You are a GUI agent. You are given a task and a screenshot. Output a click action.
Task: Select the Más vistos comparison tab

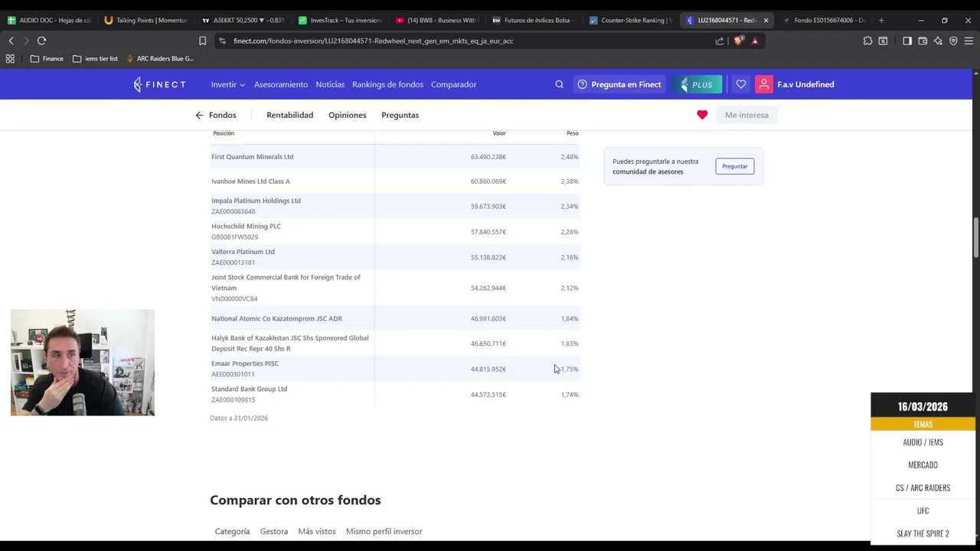pyautogui.click(x=317, y=531)
